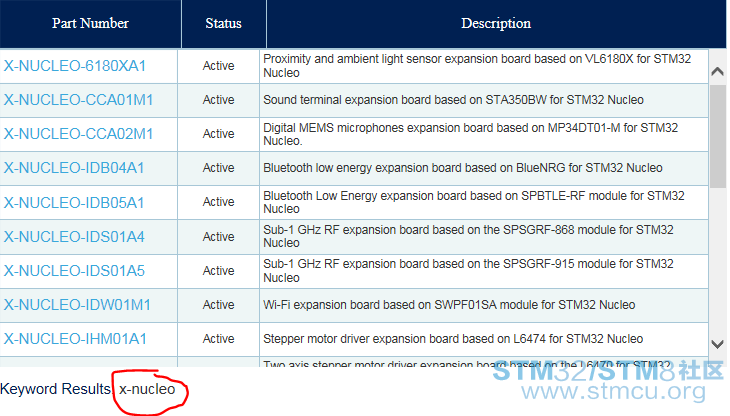Click the scroll up arrow of the table
Viewport: 730px width, 416px height.
(x=717, y=71)
